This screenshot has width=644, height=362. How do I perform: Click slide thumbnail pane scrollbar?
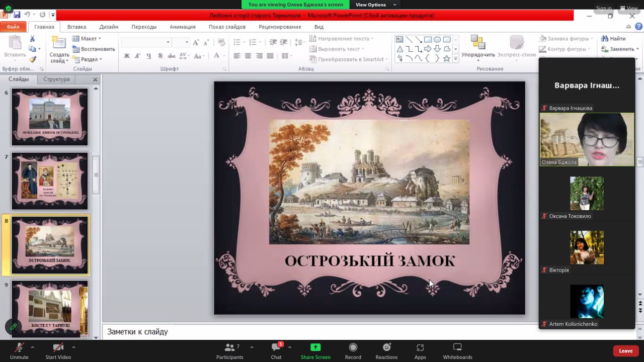click(96, 174)
